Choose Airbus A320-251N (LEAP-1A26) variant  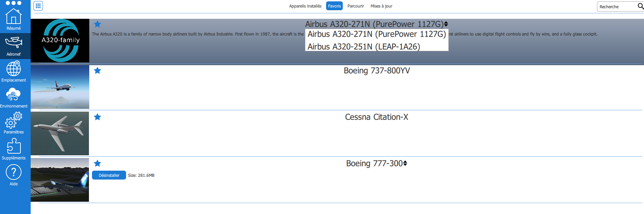pyautogui.click(x=364, y=46)
